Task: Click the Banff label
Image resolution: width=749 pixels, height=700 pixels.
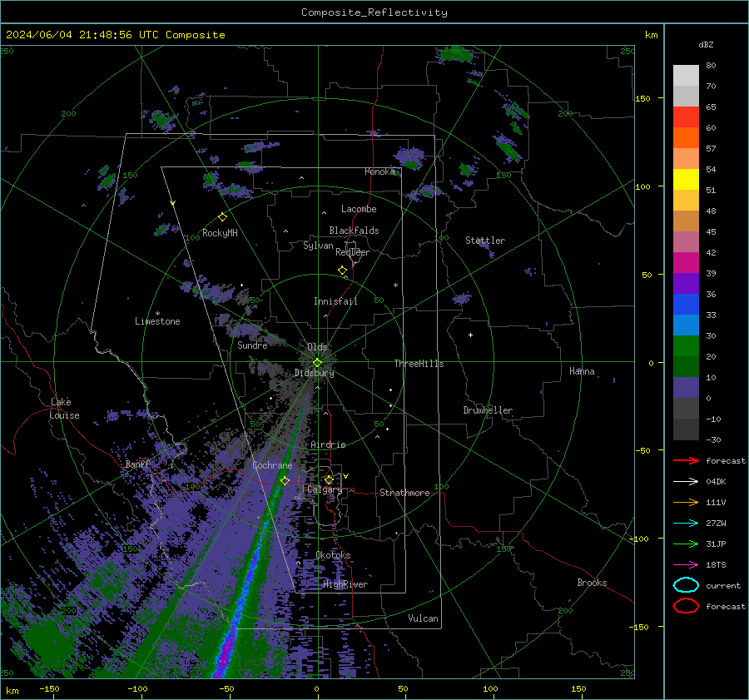Action: click(x=137, y=464)
